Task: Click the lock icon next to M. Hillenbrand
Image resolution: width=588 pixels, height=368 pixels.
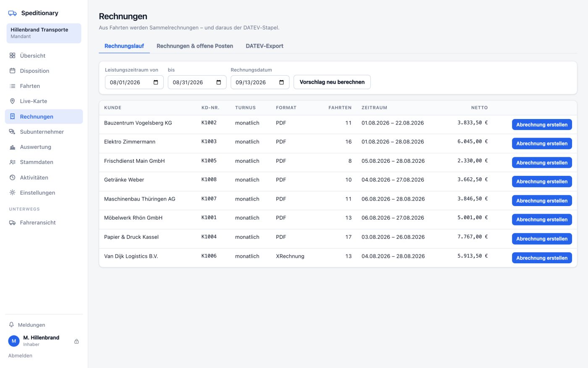Action: (76, 341)
